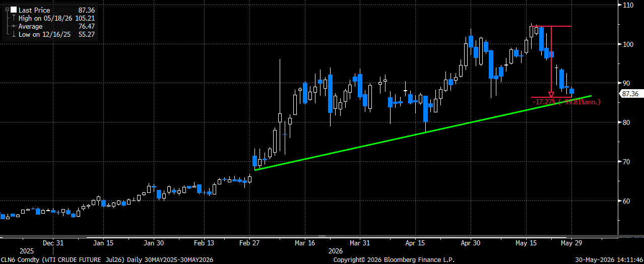
Task: Click the white Last Price color swatch
Action: click(14, 10)
